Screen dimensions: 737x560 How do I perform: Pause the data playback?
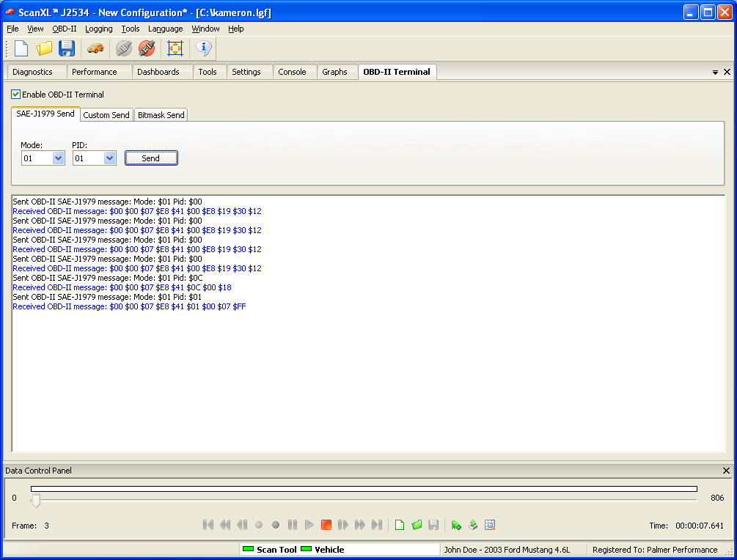(x=293, y=525)
